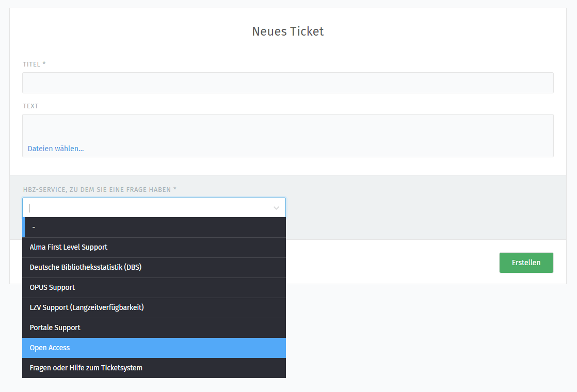
Task: Click the HBZ-Service dropdown search box
Action: pyautogui.click(x=147, y=208)
